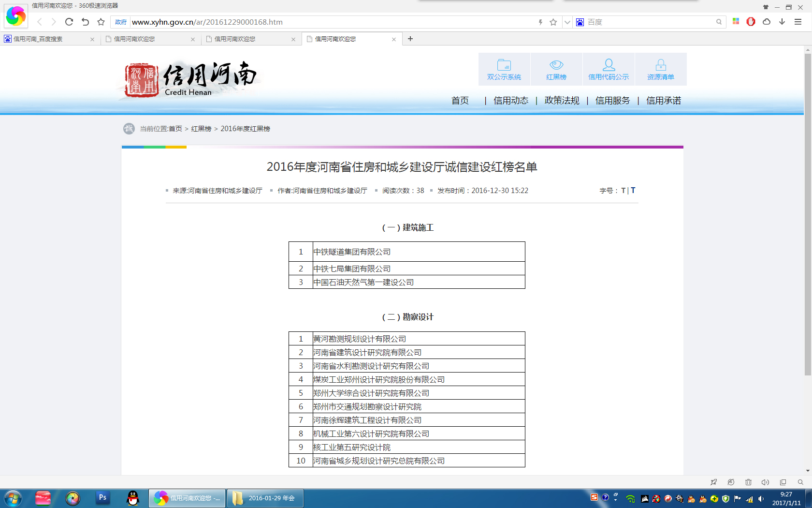
Task: Click 核工业第五研究设计院 row
Action: [407, 447]
